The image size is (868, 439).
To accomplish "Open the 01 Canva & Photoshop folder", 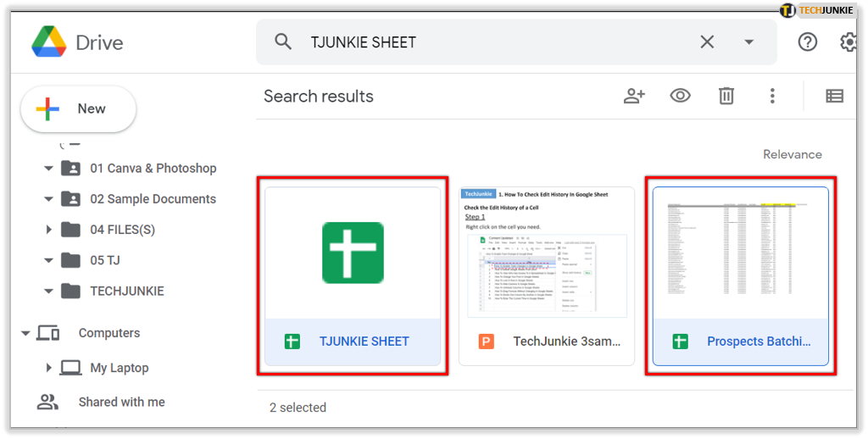I will pos(153,169).
